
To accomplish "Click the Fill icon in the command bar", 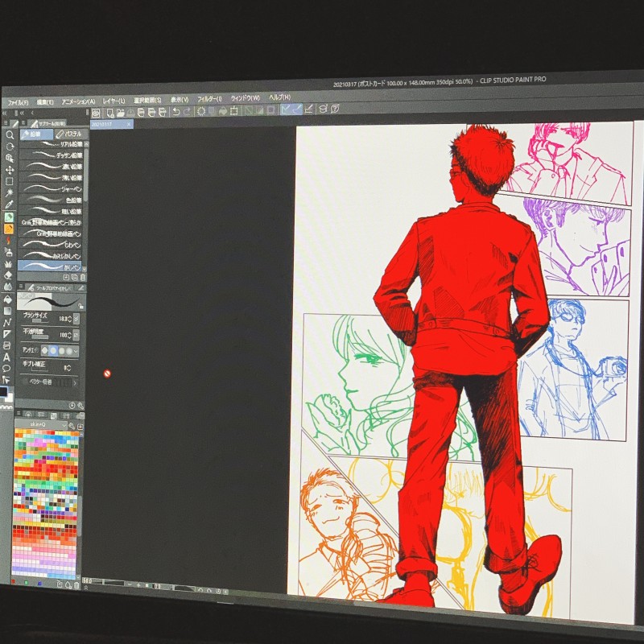I will 223,111.
